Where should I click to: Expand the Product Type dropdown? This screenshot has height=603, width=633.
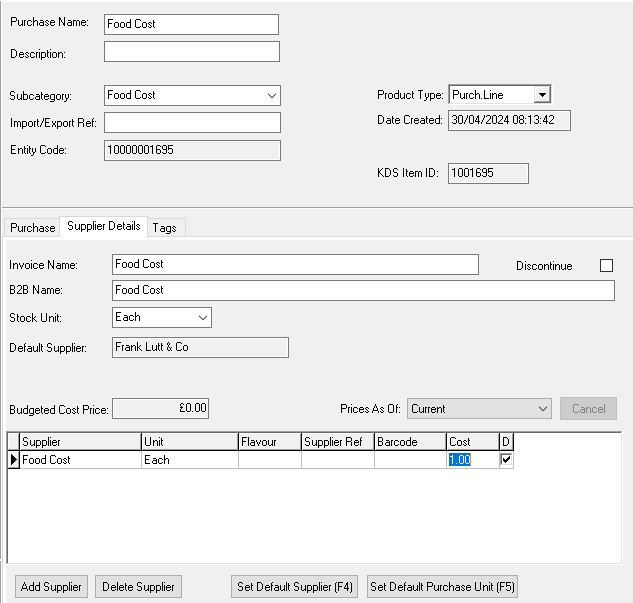[541, 95]
